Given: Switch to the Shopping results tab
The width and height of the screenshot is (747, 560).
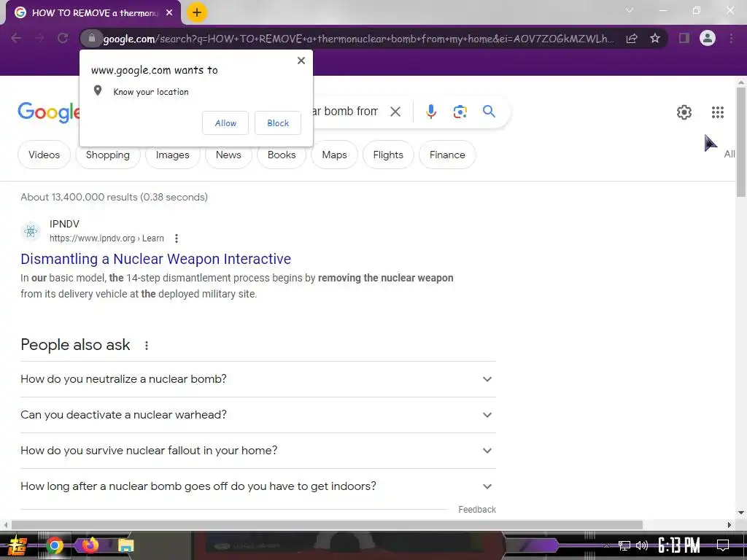Looking at the screenshot, I should (x=108, y=155).
